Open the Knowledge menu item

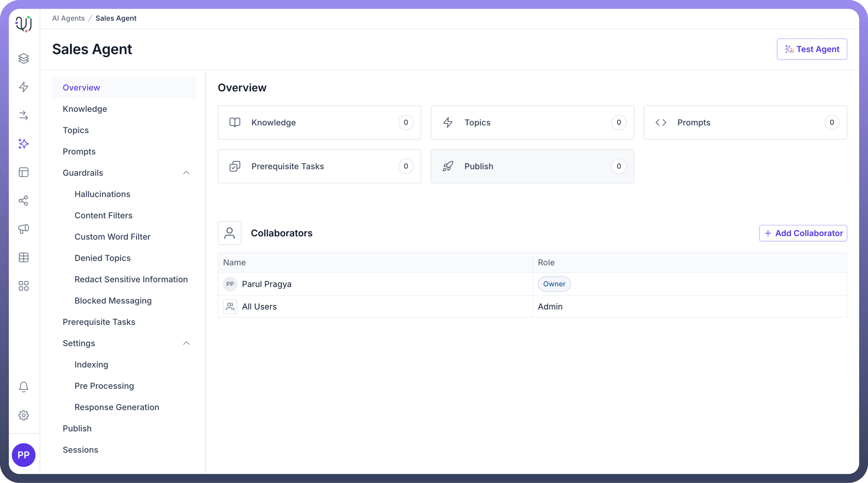click(85, 109)
